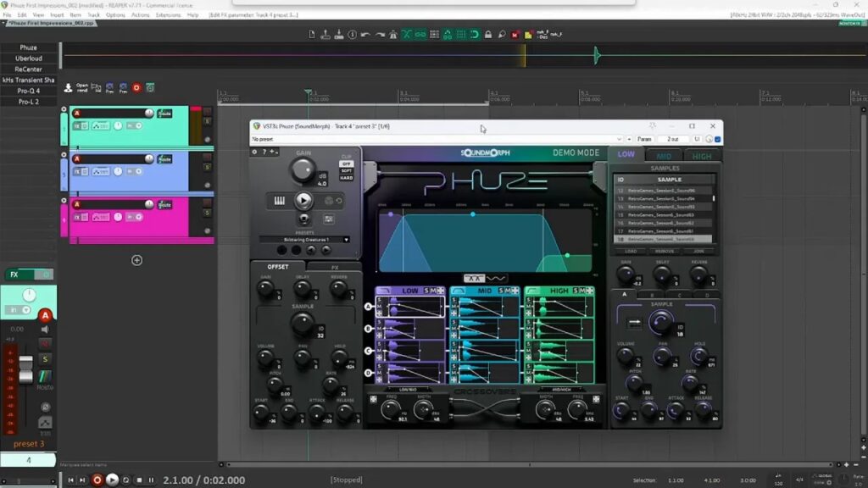
Task: Select layer A tab in right panel
Action: click(x=625, y=294)
